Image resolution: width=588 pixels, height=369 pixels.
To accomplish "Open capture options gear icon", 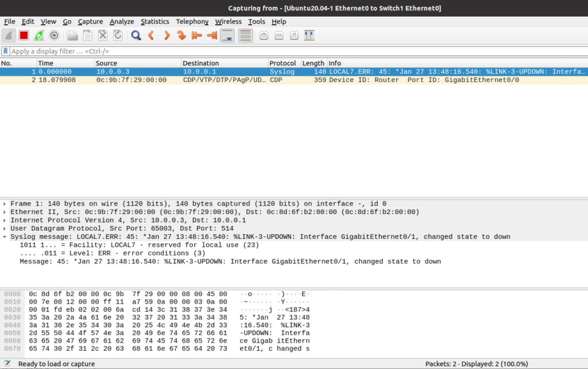I will [54, 36].
